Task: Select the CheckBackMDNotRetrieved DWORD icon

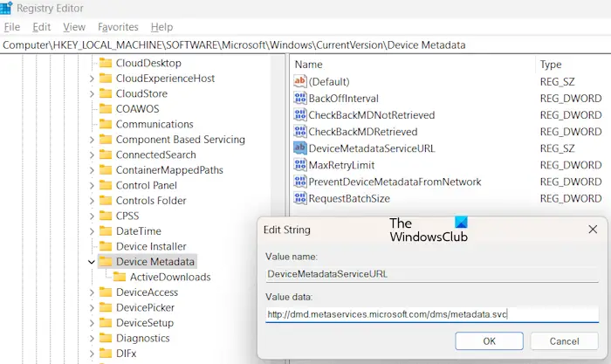Action: pos(300,114)
